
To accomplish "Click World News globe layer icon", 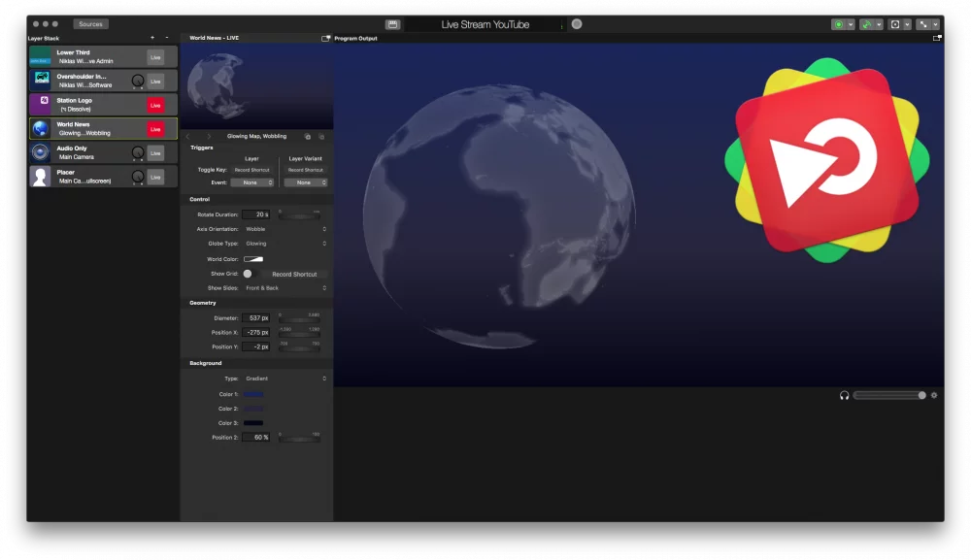I will 40,129.
